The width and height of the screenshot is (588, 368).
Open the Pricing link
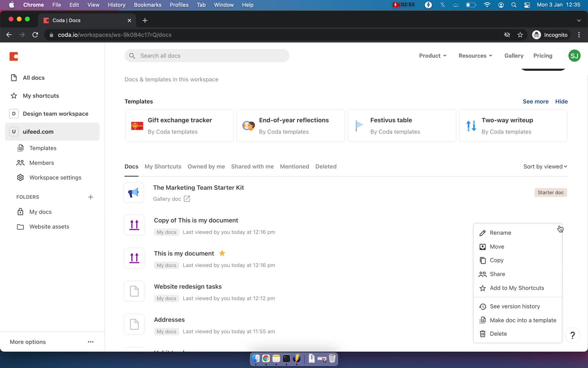click(543, 56)
